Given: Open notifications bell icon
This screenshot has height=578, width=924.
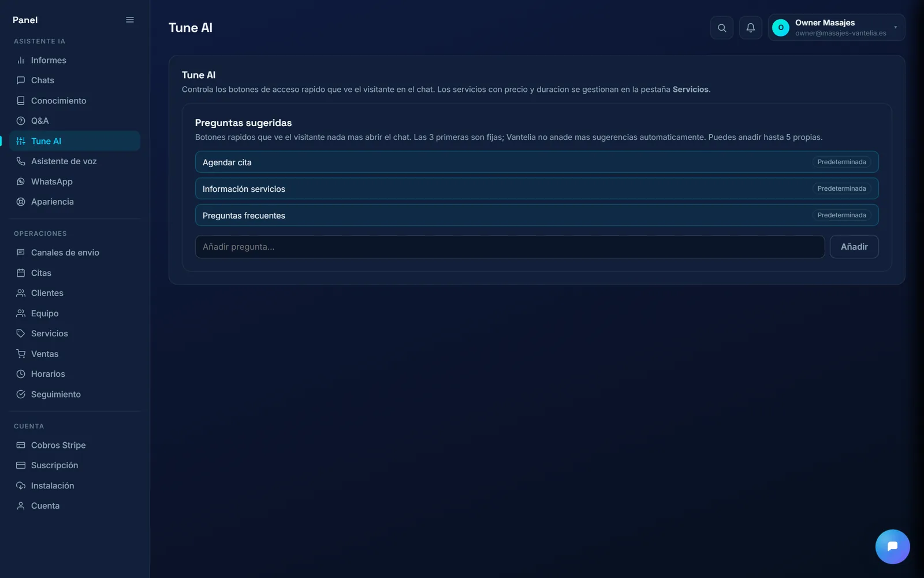Looking at the screenshot, I should tap(751, 28).
